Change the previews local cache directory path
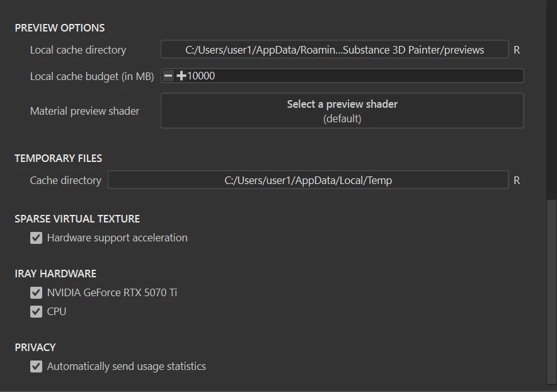The height and width of the screenshot is (392, 557). [x=335, y=50]
